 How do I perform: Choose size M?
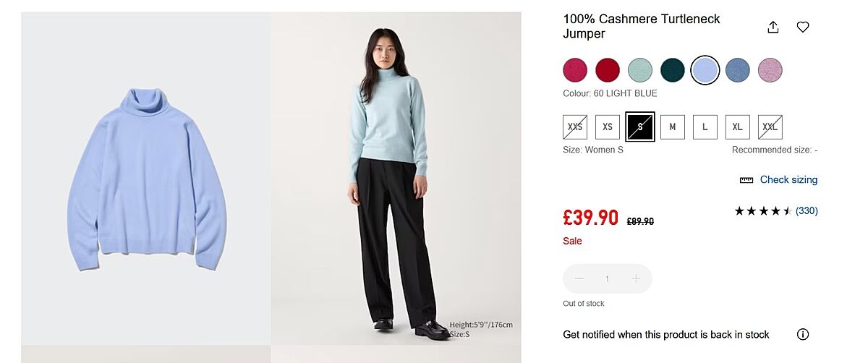coord(673,127)
